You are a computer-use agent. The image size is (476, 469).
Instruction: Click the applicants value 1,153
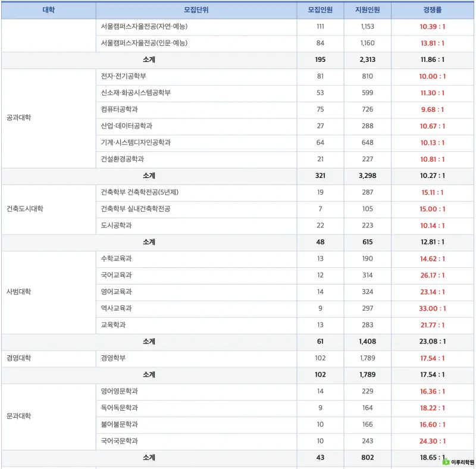pyautogui.click(x=367, y=26)
